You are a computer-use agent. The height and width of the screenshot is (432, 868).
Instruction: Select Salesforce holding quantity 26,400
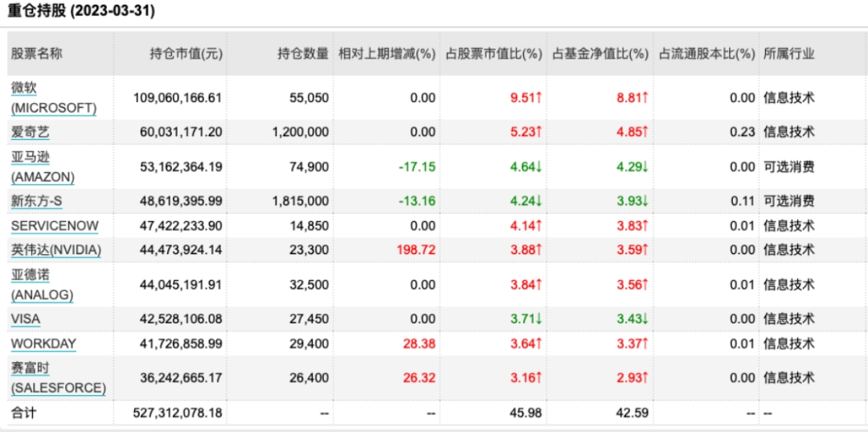click(x=309, y=378)
